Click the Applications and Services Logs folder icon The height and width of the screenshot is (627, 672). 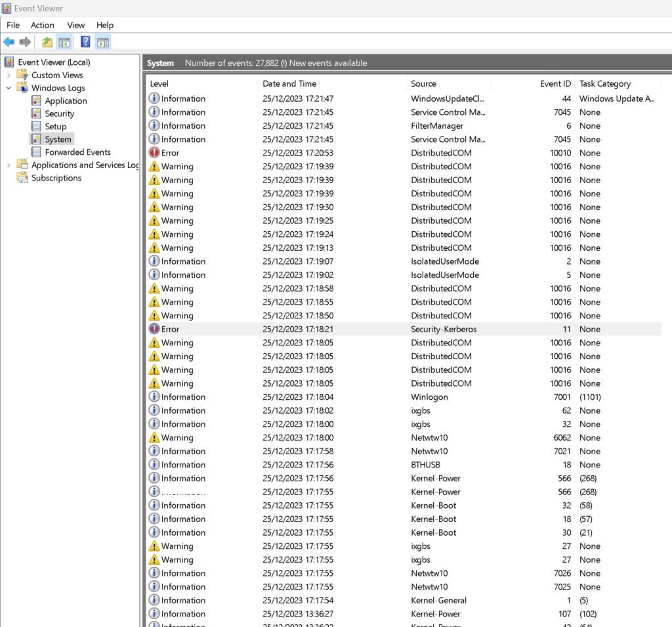(x=22, y=165)
